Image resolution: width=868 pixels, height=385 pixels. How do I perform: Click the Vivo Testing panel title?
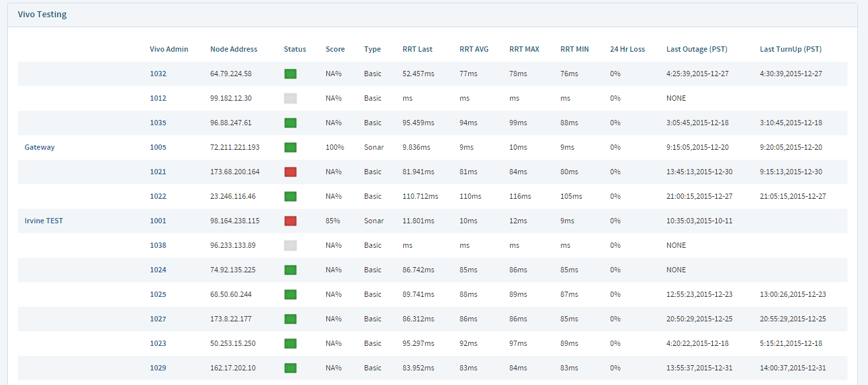tap(42, 14)
